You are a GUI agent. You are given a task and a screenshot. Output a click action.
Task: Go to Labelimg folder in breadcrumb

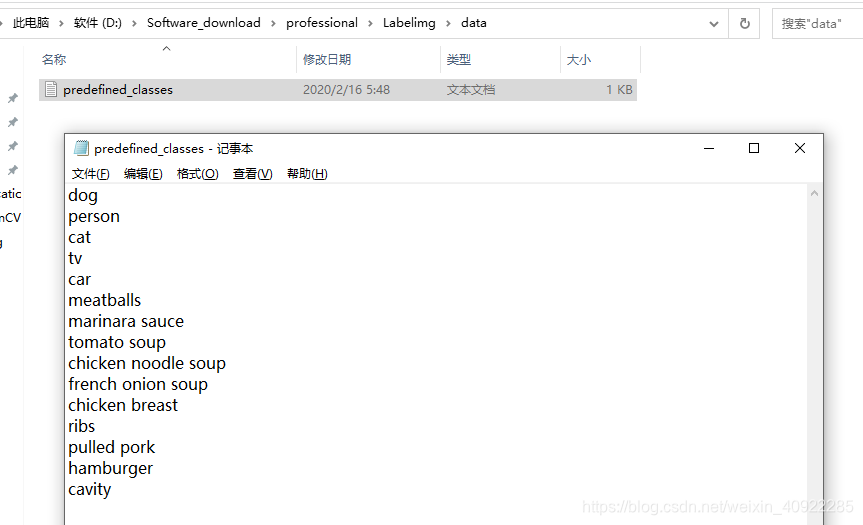[x=409, y=23]
